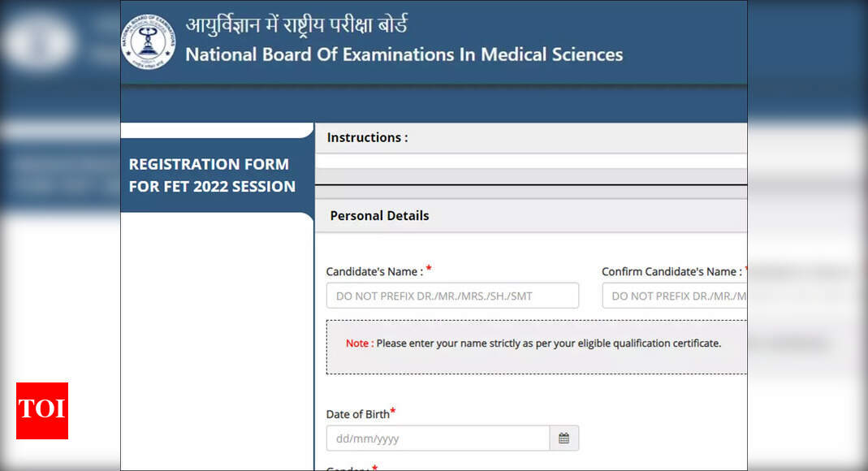Click the red asterisk beside Candidate's Name
The width and height of the screenshot is (868, 471).
(x=428, y=268)
